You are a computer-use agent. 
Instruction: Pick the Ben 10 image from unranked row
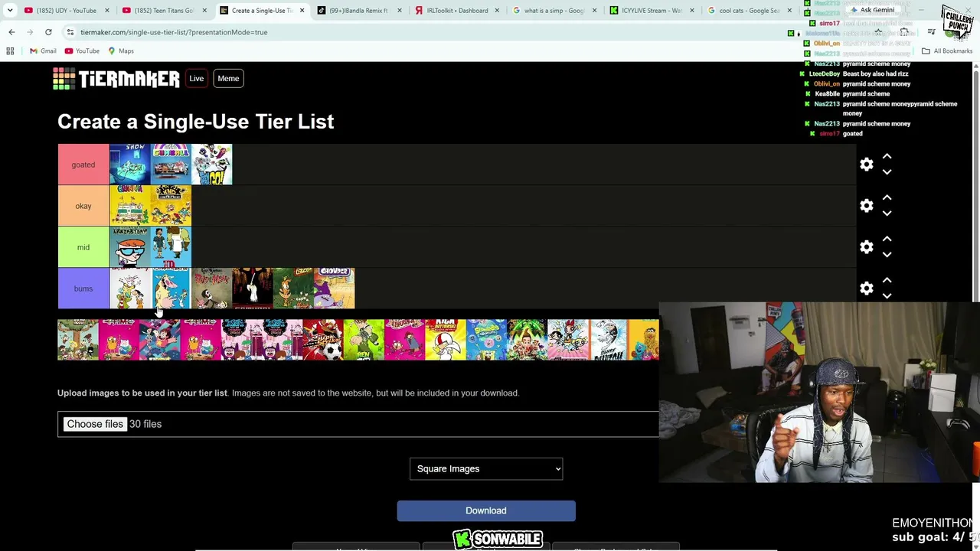pos(364,340)
